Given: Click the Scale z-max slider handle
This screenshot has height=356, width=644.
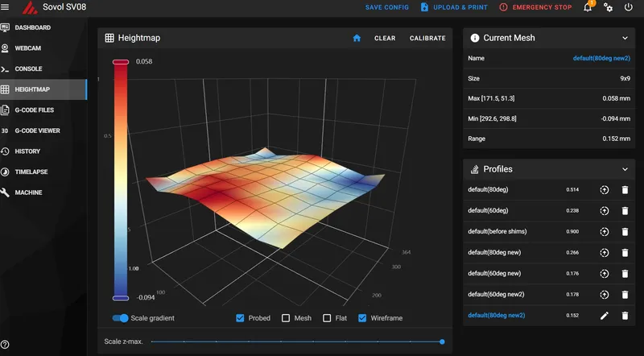Looking at the screenshot, I should [x=442, y=342].
